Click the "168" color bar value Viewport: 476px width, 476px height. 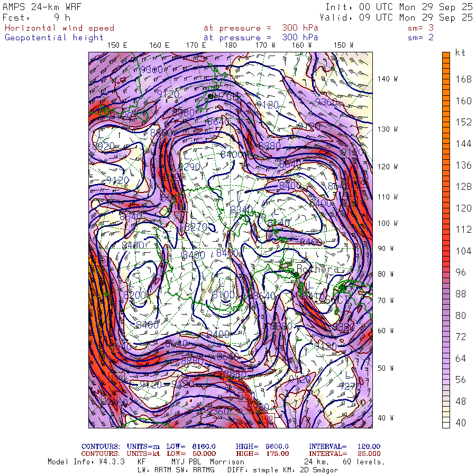coord(463,79)
